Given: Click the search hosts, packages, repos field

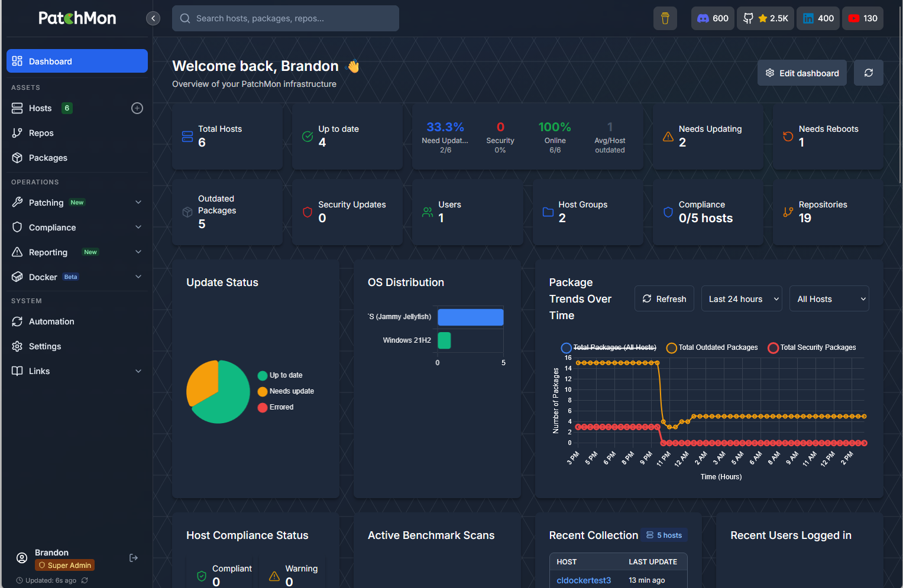Looking at the screenshot, I should [286, 18].
